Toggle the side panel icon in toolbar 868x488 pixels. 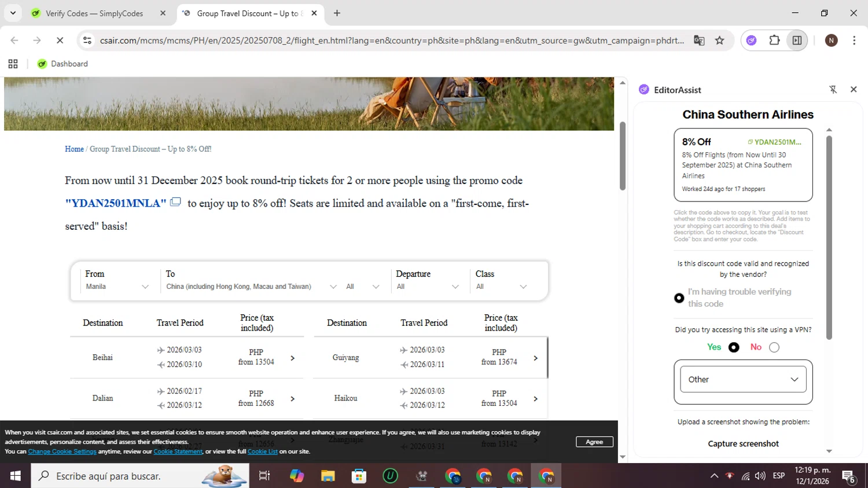tap(797, 41)
